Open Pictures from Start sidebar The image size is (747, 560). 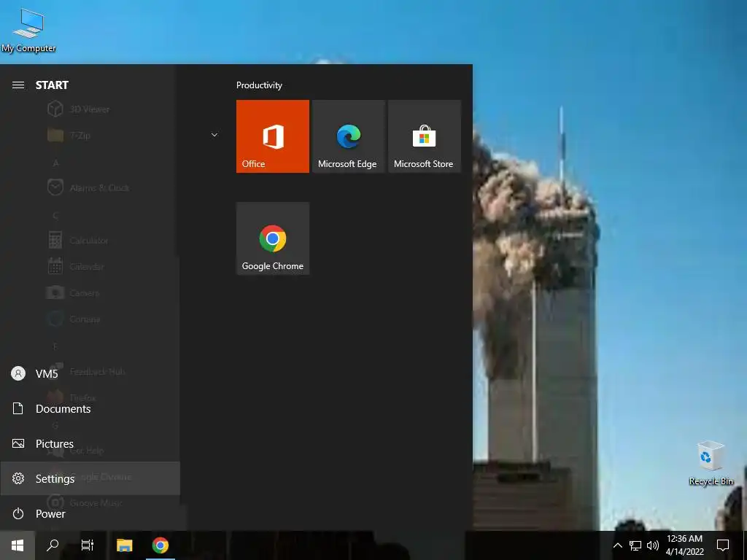tap(90, 444)
